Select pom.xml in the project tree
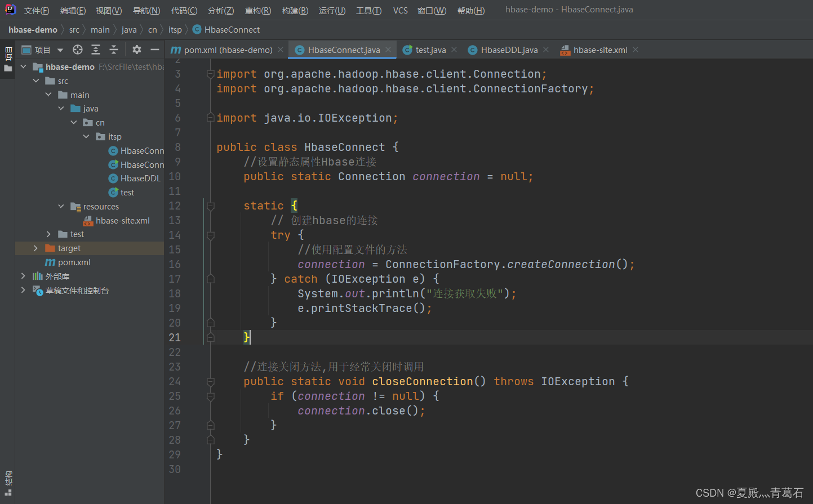The height and width of the screenshot is (504, 813). tap(74, 262)
